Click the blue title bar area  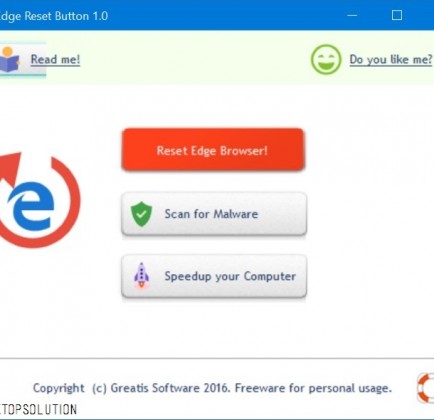227,15
